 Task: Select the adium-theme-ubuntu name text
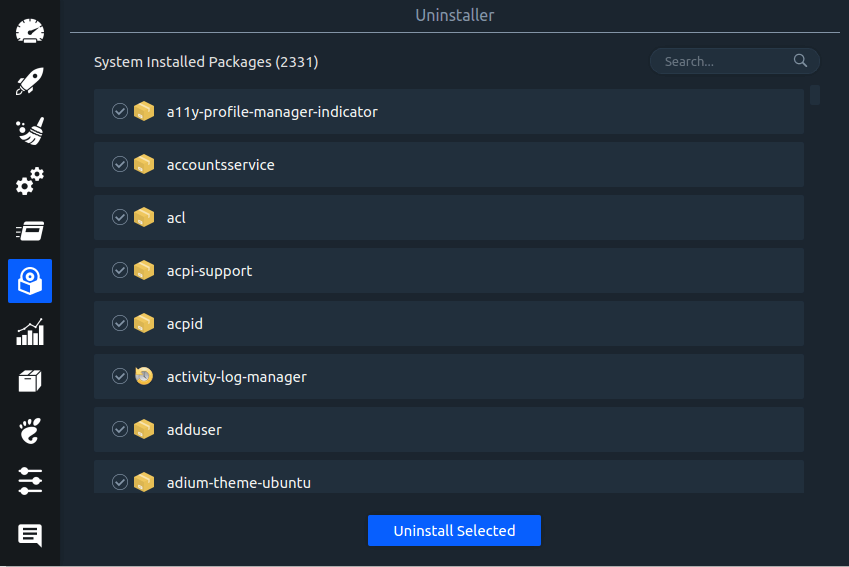(239, 483)
